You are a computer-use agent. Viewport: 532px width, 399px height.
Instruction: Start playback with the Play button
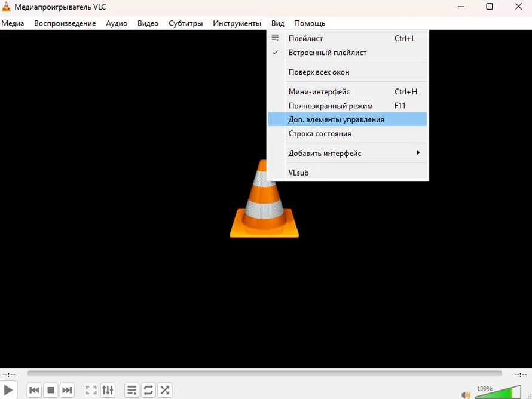pos(8,390)
